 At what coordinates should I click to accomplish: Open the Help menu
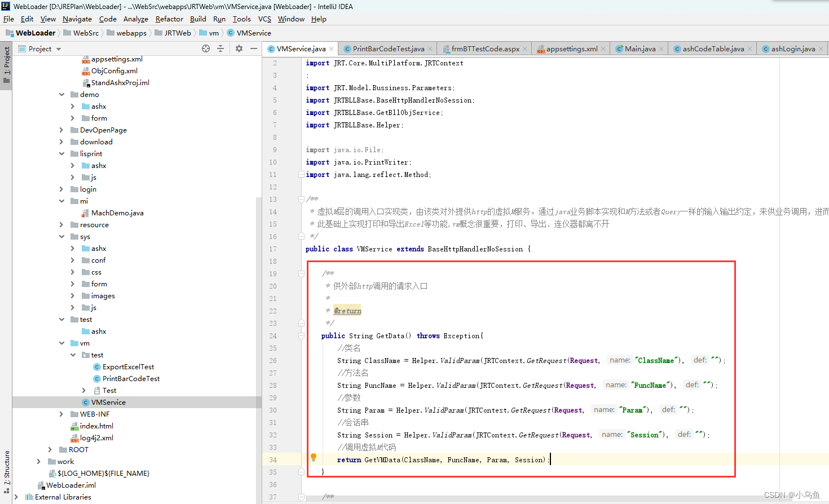(x=319, y=19)
